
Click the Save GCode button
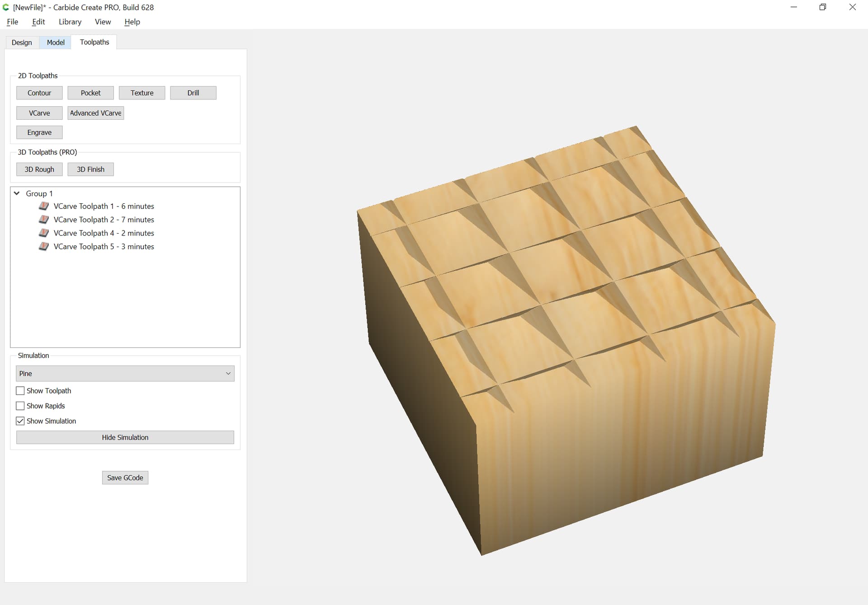coord(125,478)
